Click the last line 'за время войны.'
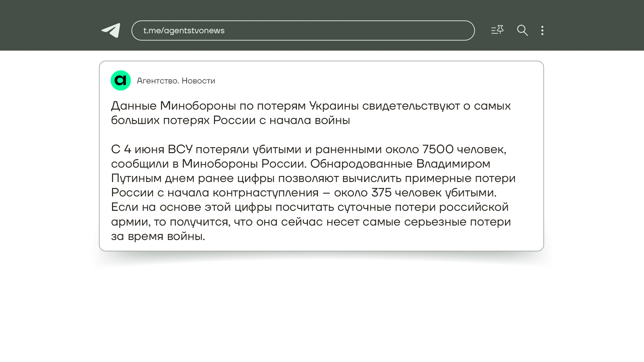The image size is (644, 362). pos(158,236)
